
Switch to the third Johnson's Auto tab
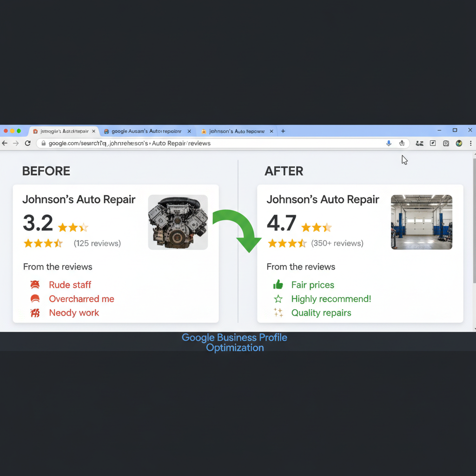click(237, 131)
